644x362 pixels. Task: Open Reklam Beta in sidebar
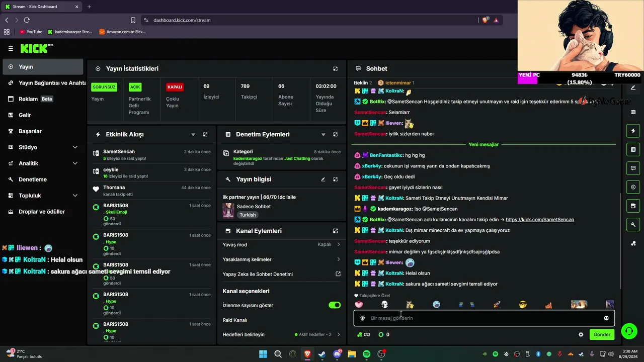[x=43, y=99]
